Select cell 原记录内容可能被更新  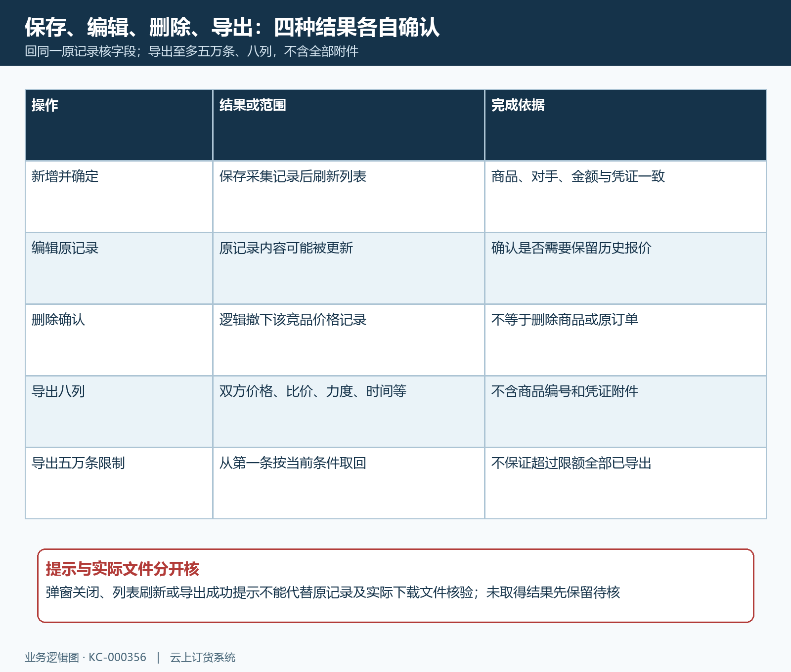[x=349, y=268]
